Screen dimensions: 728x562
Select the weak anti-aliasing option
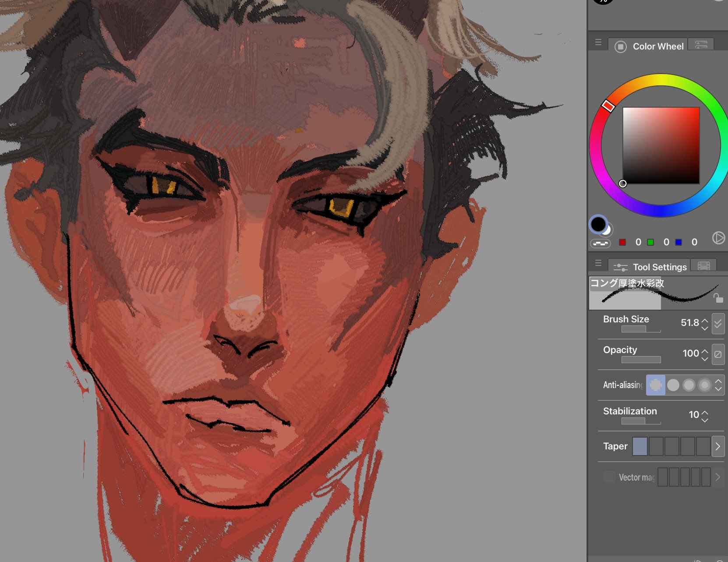[673, 385]
